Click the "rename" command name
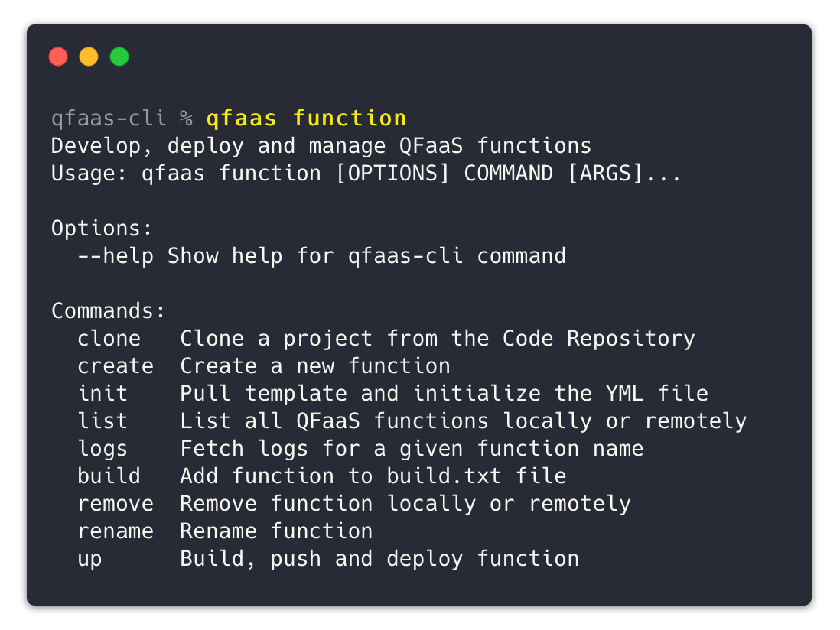The image size is (840, 630). point(116,531)
